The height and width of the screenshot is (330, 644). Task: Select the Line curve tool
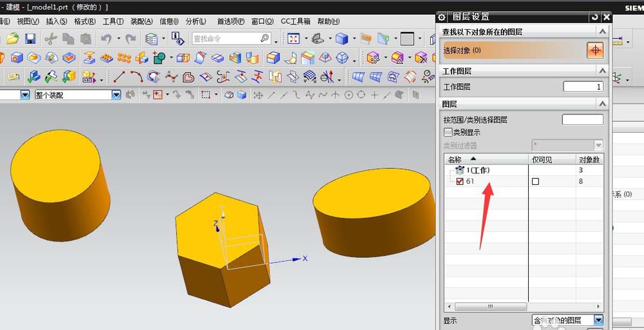[x=119, y=77]
